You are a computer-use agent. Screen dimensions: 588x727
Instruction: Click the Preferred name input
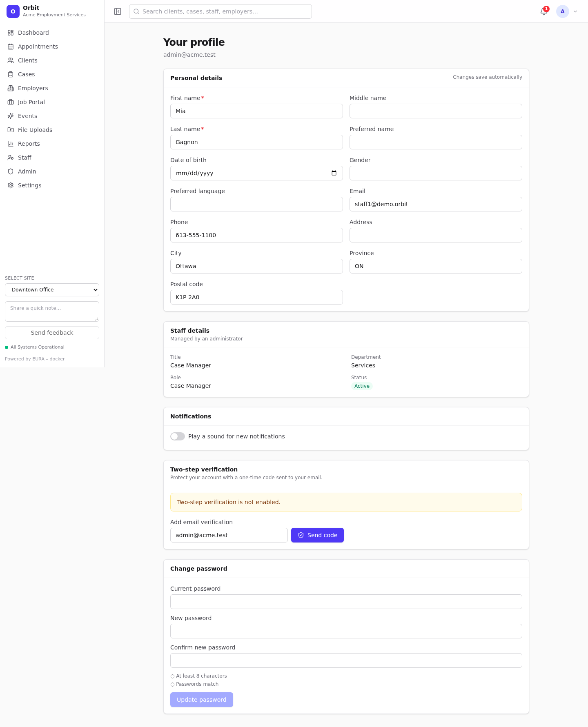click(x=436, y=142)
